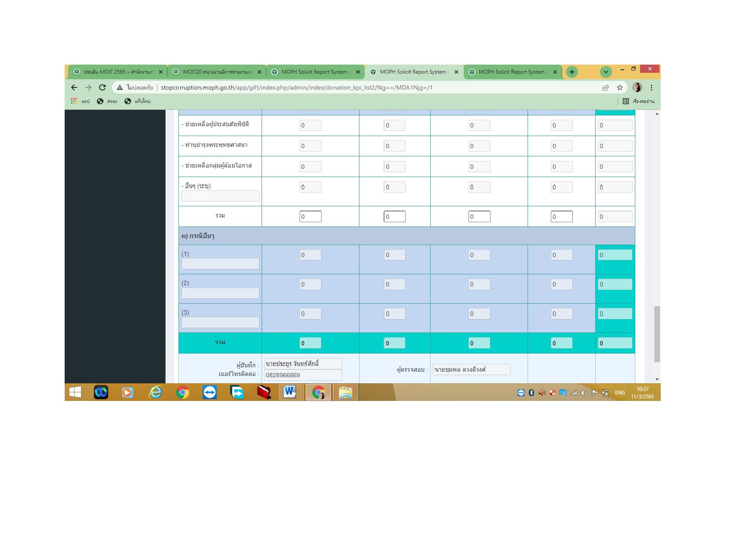Open the Chrome profile avatar
Viewport: 756px width, 534px height.
(637, 87)
